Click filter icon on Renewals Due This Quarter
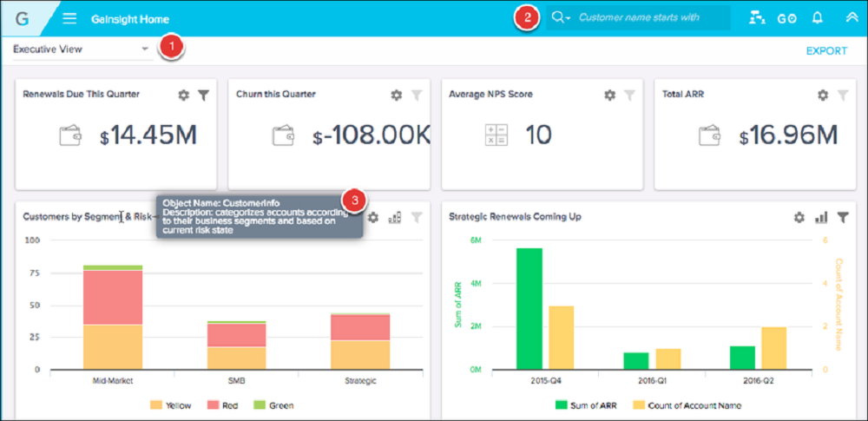Image resolution: width=868 pixels, height=421 pixels. (x=204, y=95)
